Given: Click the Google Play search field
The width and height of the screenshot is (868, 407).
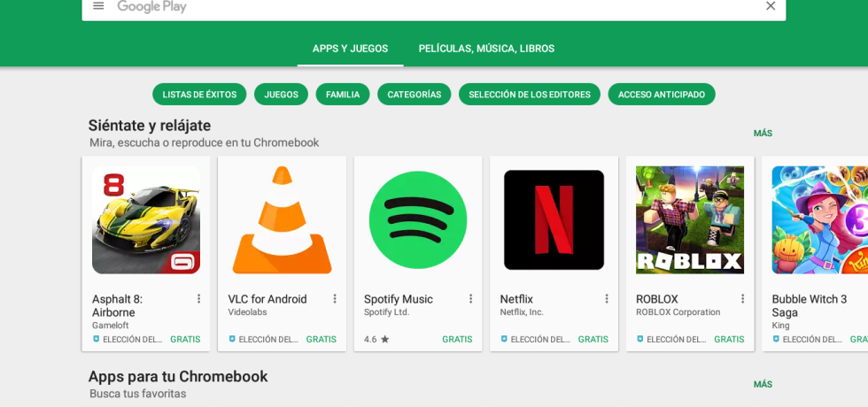Looking at the screenshot, I should coord(434,7).
